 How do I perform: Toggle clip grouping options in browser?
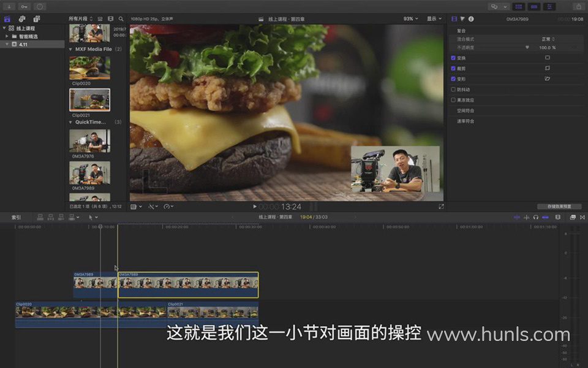[x=100, y=19]
